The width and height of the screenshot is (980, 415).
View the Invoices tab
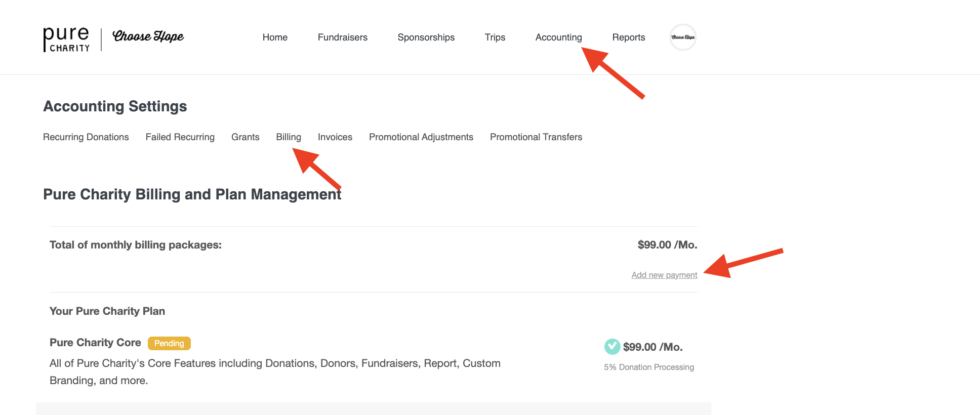[335, 137]
